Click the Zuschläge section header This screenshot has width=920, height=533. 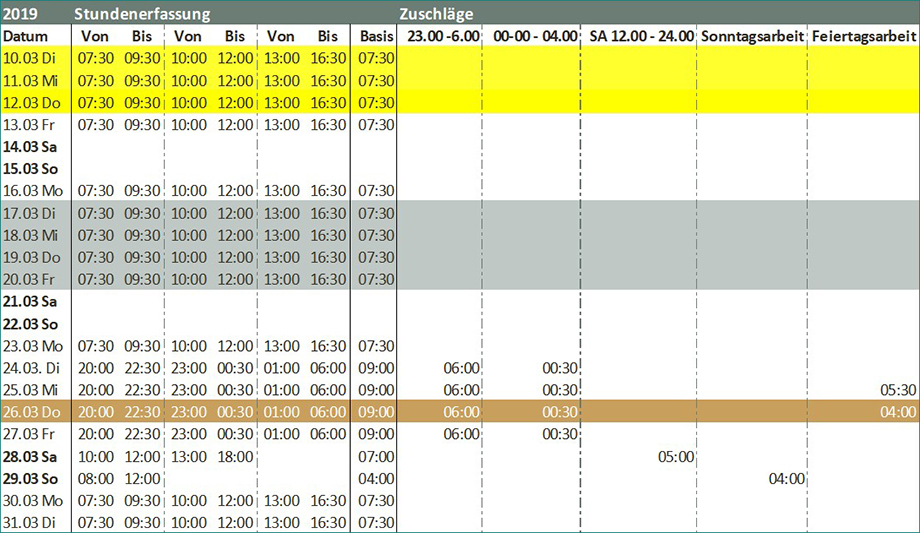click(436, 14)
